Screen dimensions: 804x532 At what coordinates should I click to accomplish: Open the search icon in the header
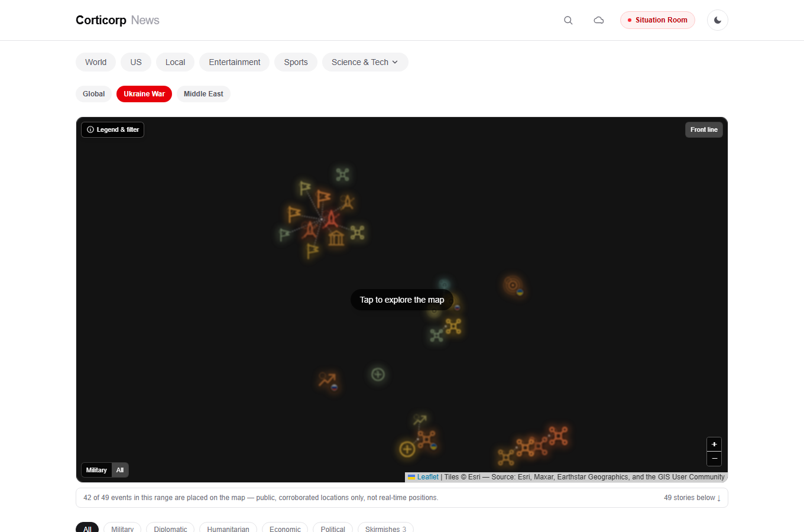pyautogui.click(x=568, y=20)
